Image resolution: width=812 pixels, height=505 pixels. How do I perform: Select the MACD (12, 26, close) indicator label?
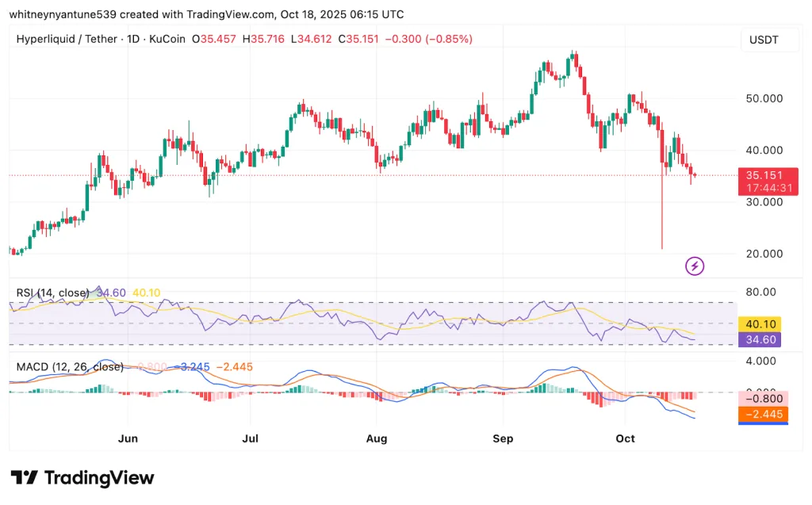(70, 366)
